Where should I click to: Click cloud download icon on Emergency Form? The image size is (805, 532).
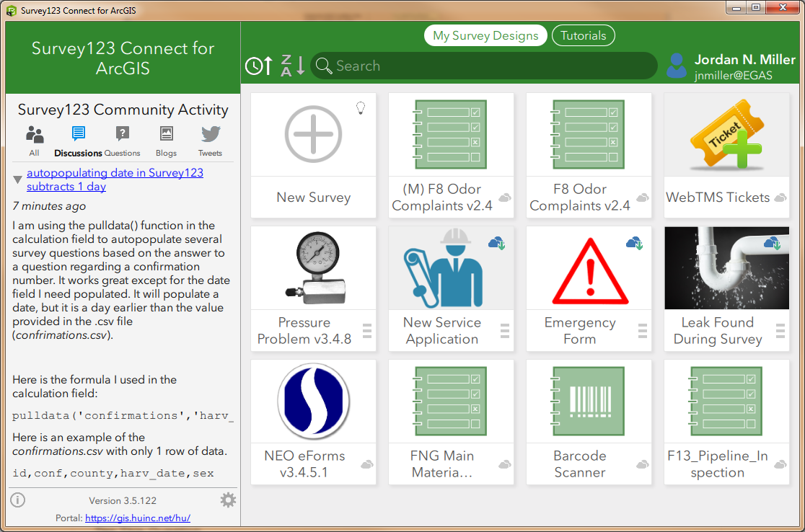[634, 243]
